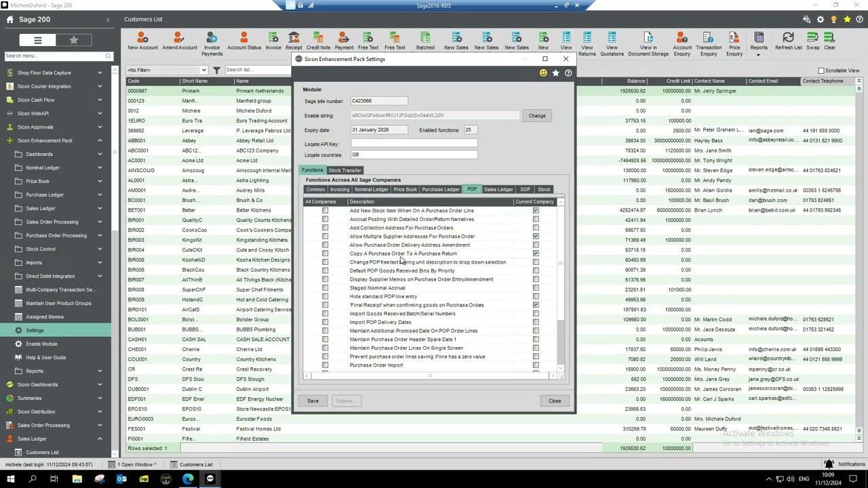868x488 pixels.
Task: Enable Current Company for Staged Nominal Accrual
Action: point(536,288)
